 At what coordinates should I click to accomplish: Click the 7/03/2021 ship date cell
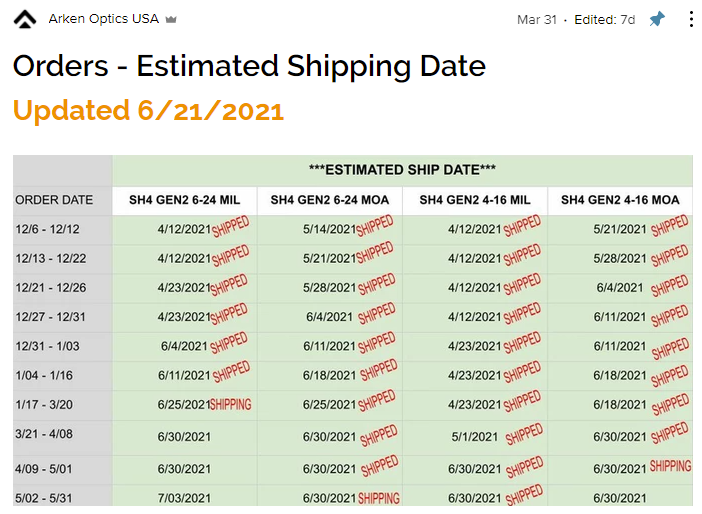pos(184,498)
